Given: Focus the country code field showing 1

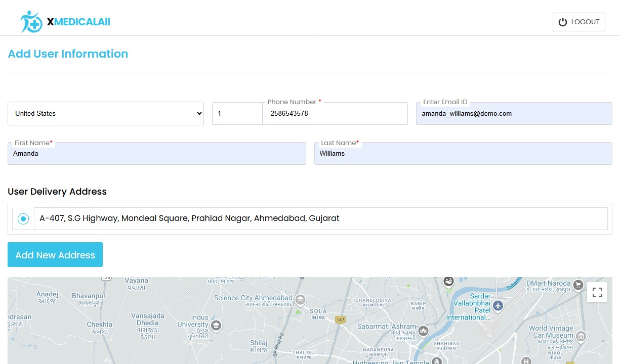Looking at the screenshot, I should 237,113.
